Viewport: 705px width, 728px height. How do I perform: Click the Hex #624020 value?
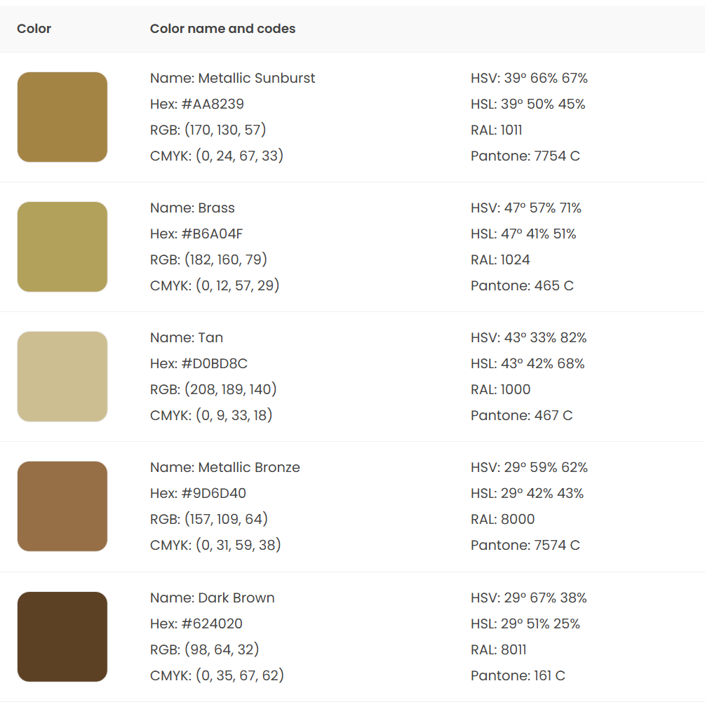(196, 623)
